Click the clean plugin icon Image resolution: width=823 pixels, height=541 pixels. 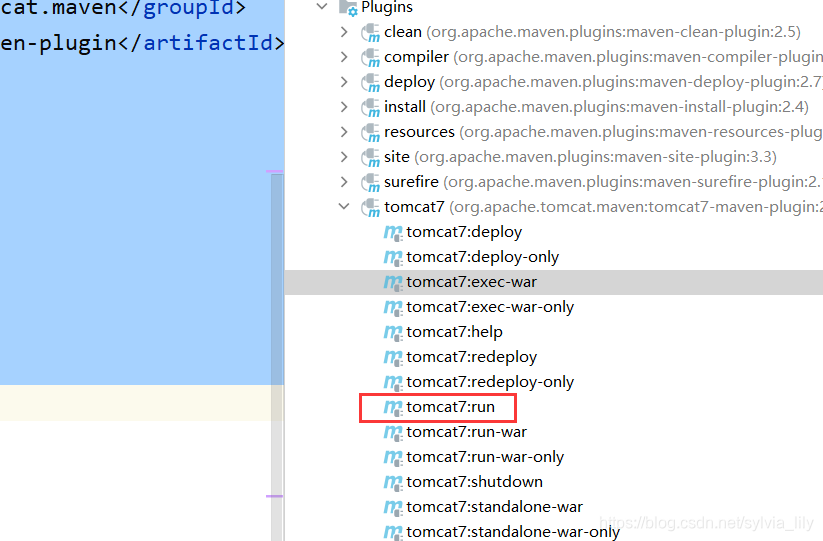pyautogui.click(x=371, y=33)
